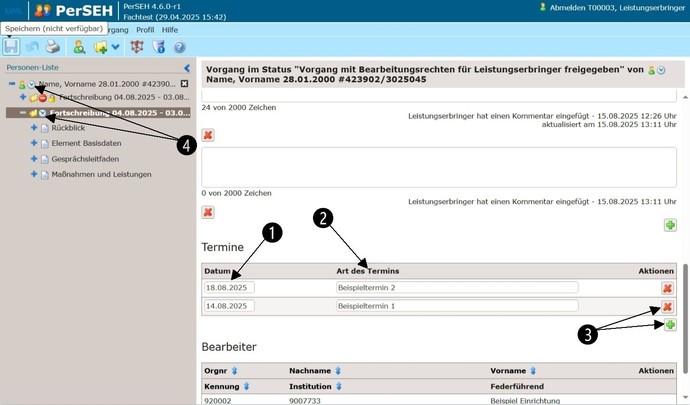Click Abmelden T00003 logout link

(x=617, y=7)
